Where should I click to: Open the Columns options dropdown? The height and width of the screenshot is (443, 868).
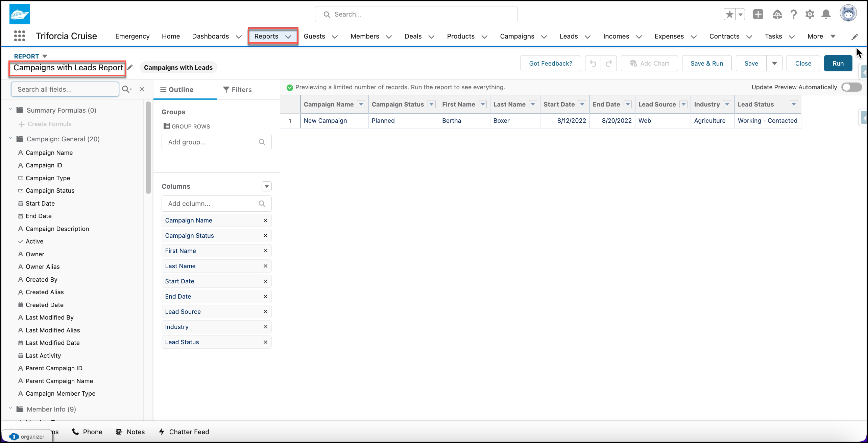[267, 186]
